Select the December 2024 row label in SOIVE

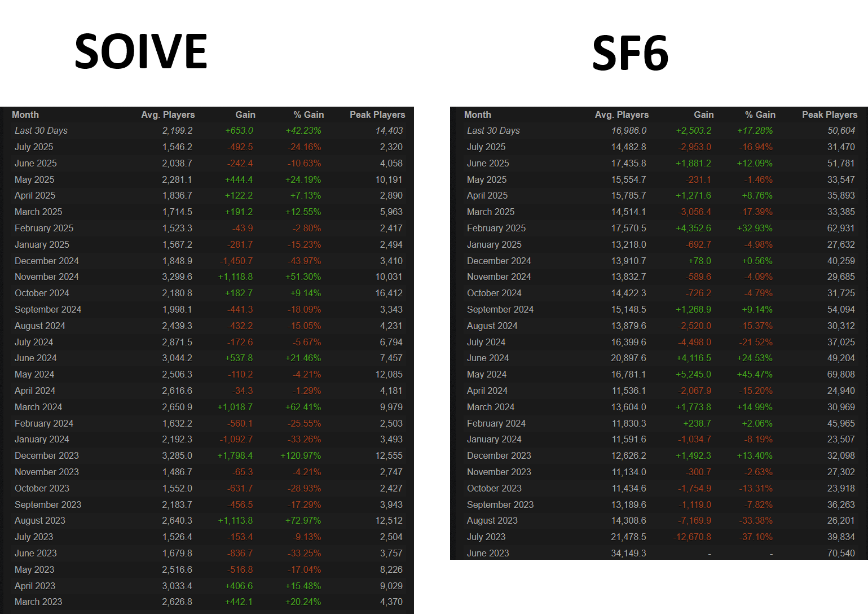(47, 261)
